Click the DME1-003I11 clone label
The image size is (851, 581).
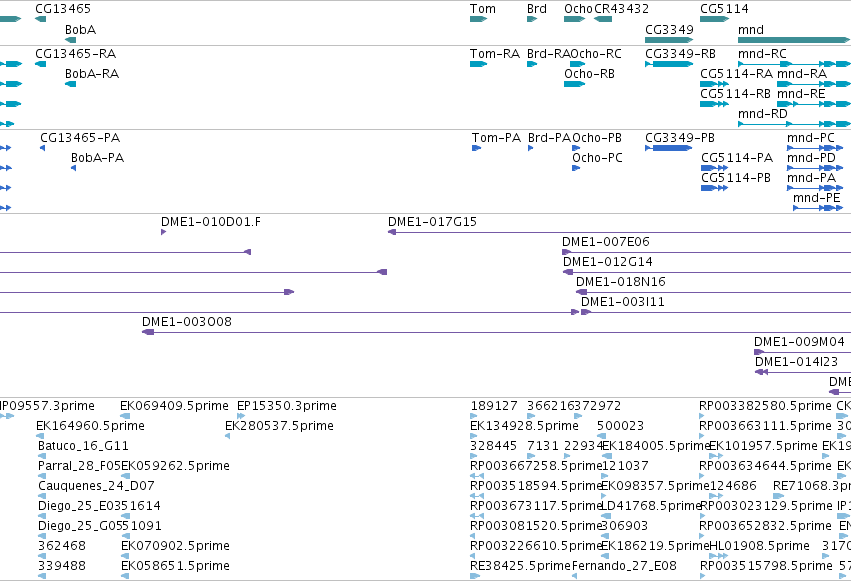pyautogui.click(x=623, y=302)
